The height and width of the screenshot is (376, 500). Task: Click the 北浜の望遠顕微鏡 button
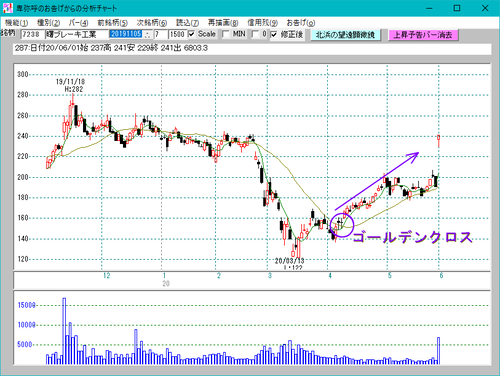coord(345,35)
